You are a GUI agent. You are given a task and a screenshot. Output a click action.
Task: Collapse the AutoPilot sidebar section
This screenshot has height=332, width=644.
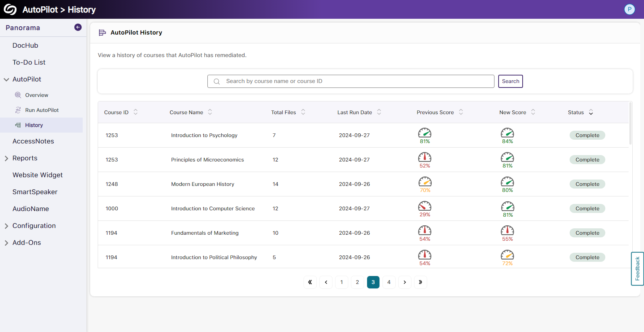pos(6,80)
